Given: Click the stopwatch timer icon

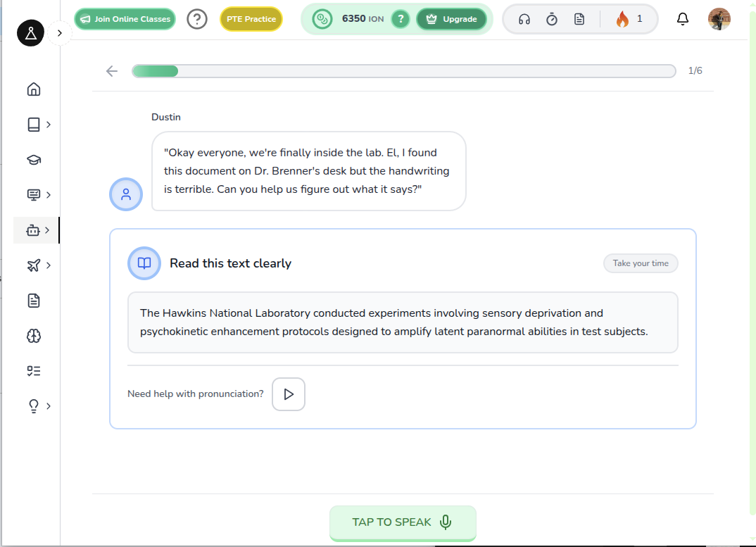Looking at the screenshot, I should (x=552, y=19).
